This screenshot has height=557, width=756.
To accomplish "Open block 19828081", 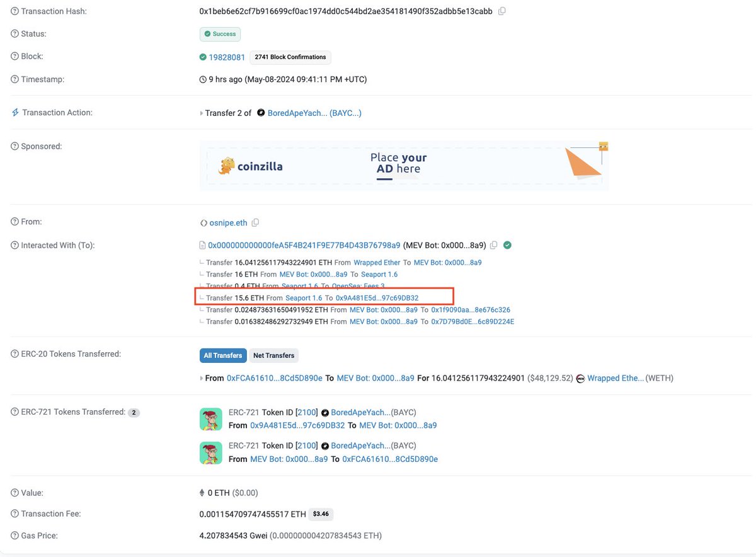I will pos(227,57).
